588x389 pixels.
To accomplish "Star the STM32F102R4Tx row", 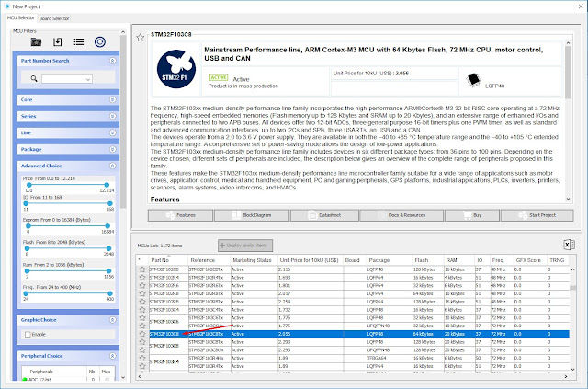I will tap(142, 278).
